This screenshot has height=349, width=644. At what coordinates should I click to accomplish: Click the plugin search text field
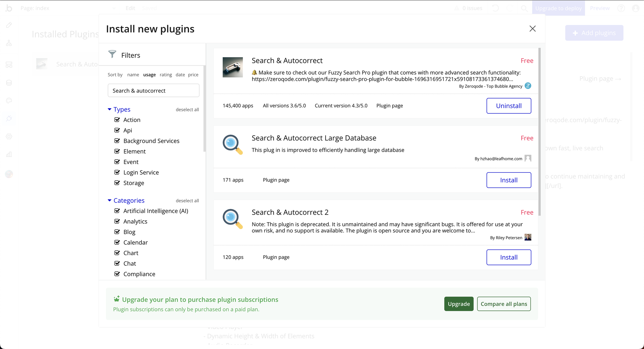[x=153, y=91]
